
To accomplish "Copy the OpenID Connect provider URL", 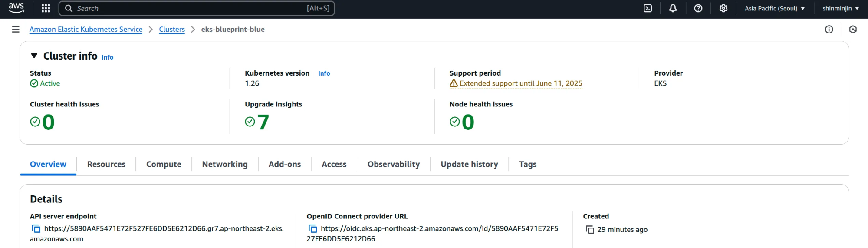I will (x=312, y=228).
